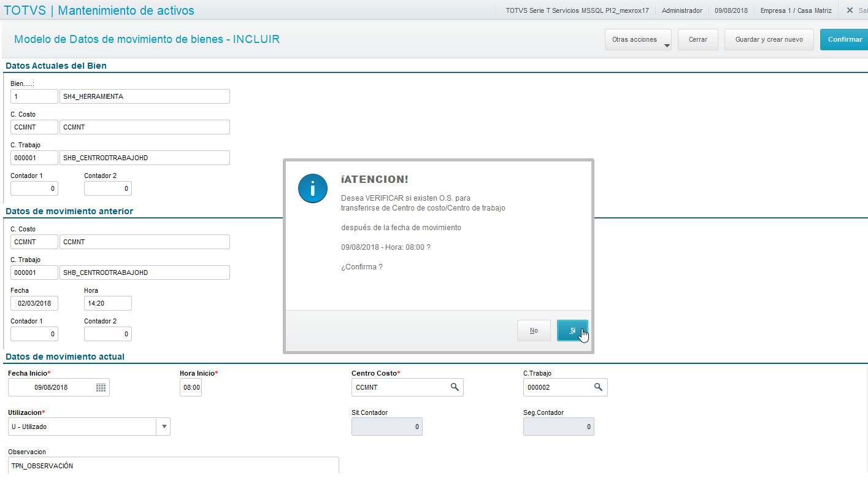This screenshot has height=491, width=868.
Task: Click Contador 2 field under movimiento anterior
Action: coord(108,334)
